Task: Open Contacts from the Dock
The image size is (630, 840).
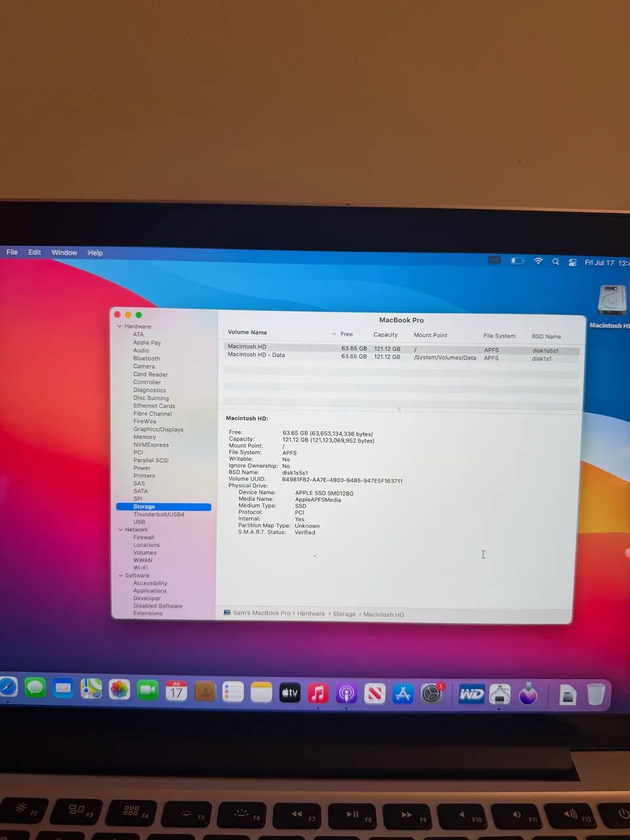Action: pos(205,691)
